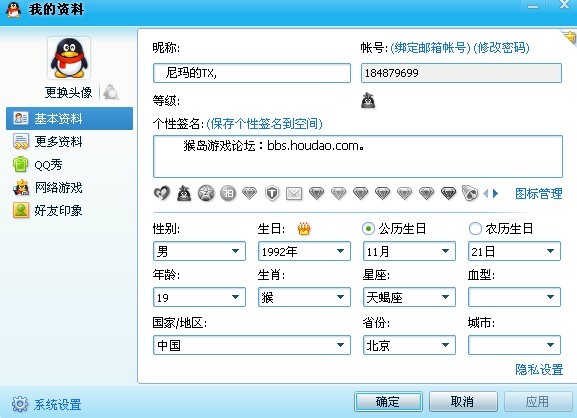Image resolution: width=577 pixels, height=418 pixels.
Task: Open 隐私设置 privacy settings link
Action: [539, 369]
